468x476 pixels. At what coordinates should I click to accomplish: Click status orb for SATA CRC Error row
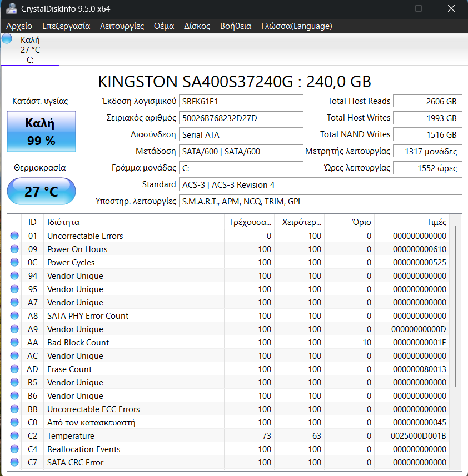pos(14,462)
